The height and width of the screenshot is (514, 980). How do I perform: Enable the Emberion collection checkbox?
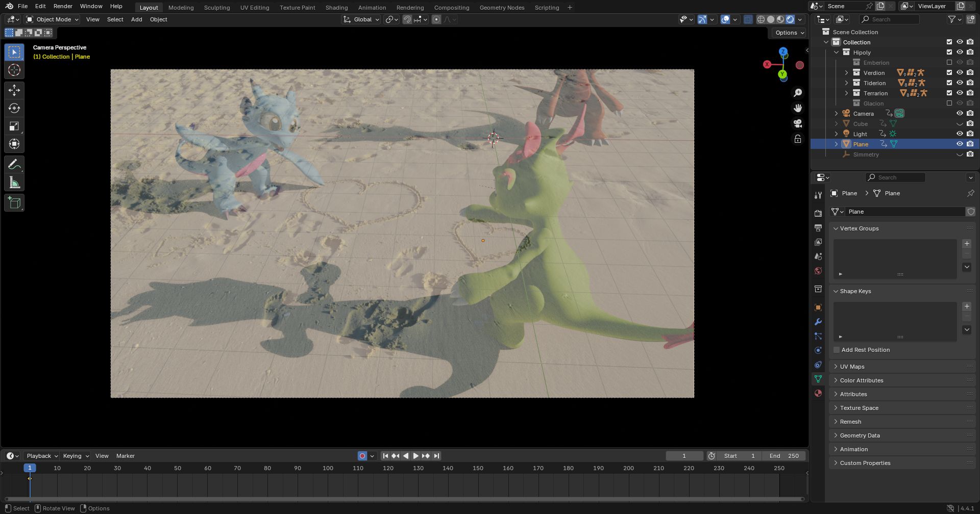point(949,62)
